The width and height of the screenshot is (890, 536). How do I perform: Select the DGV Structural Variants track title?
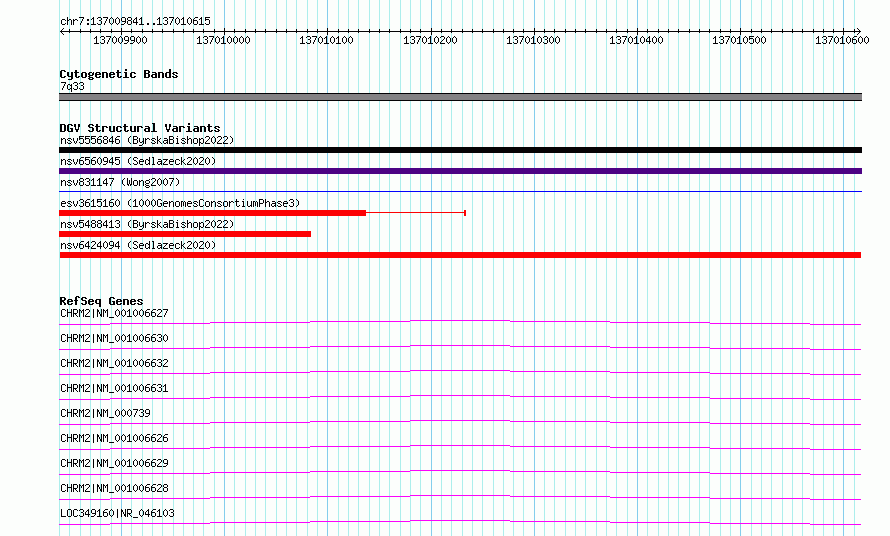(x=140, y=128)
